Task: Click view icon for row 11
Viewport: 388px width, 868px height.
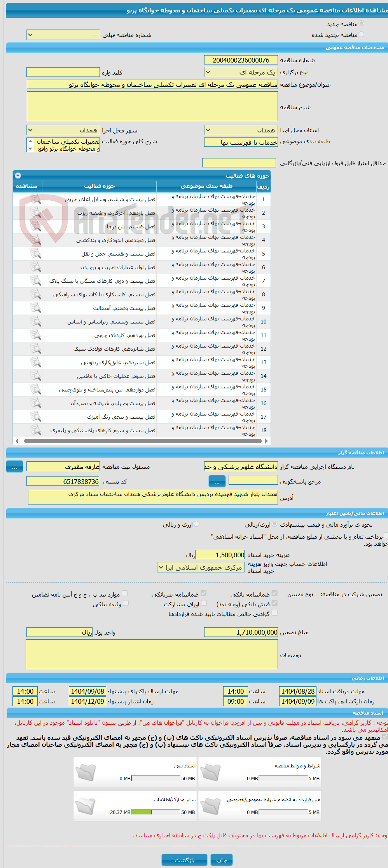Action: 35,335
